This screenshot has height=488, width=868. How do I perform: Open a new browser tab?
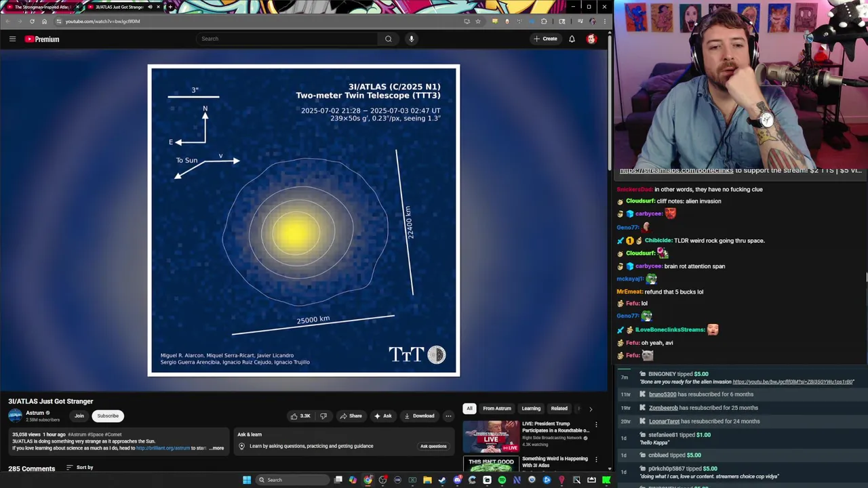[x=170, y=7]
